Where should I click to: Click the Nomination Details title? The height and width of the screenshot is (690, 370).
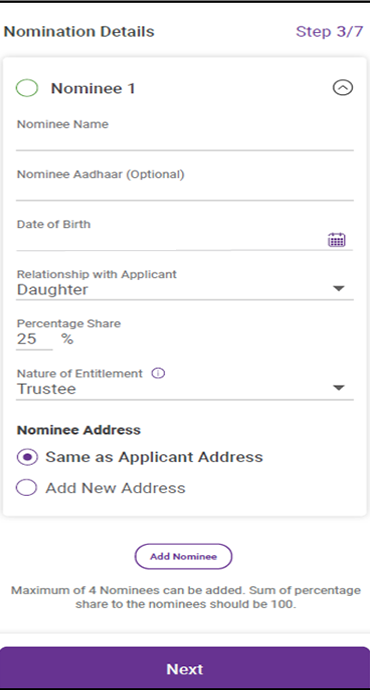79,32
